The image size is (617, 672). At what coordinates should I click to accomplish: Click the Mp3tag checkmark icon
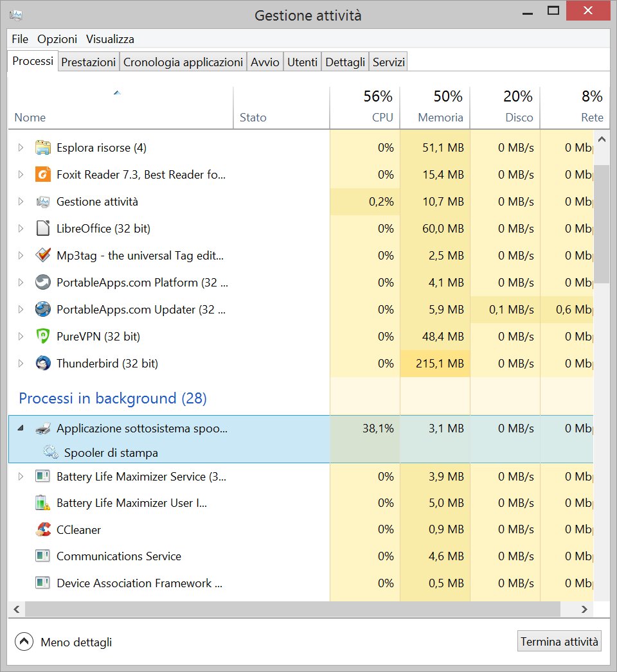[x=43, y=255]
